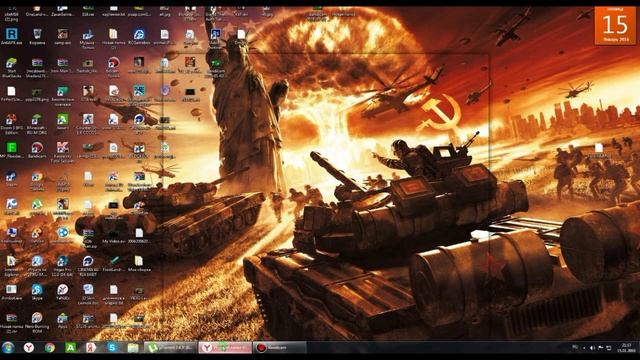640x360 pixels.
Task: Switch to the Bandicam taskbar window
Action: click(280, 347)
